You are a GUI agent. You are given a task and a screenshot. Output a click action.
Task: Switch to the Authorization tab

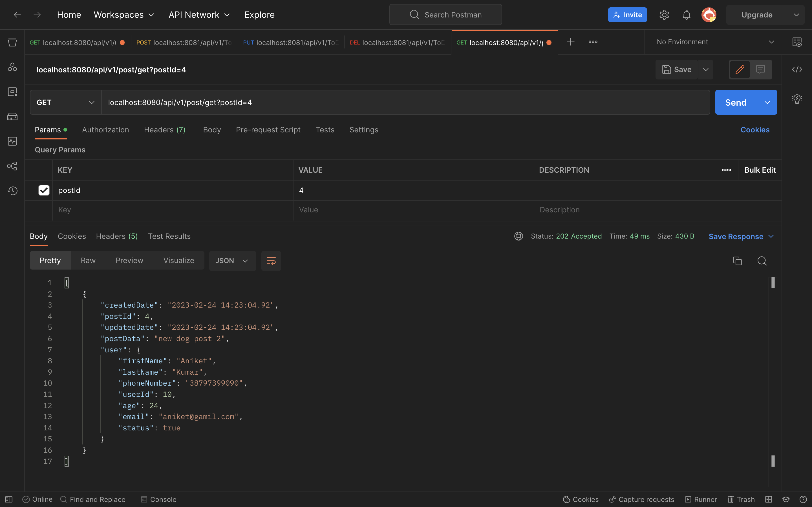105,130
